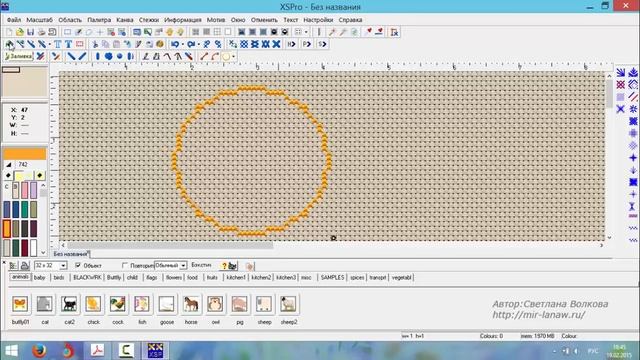The image size is (640, 360).
Task: Select the large blue bead icon
Action: (109, 56)
